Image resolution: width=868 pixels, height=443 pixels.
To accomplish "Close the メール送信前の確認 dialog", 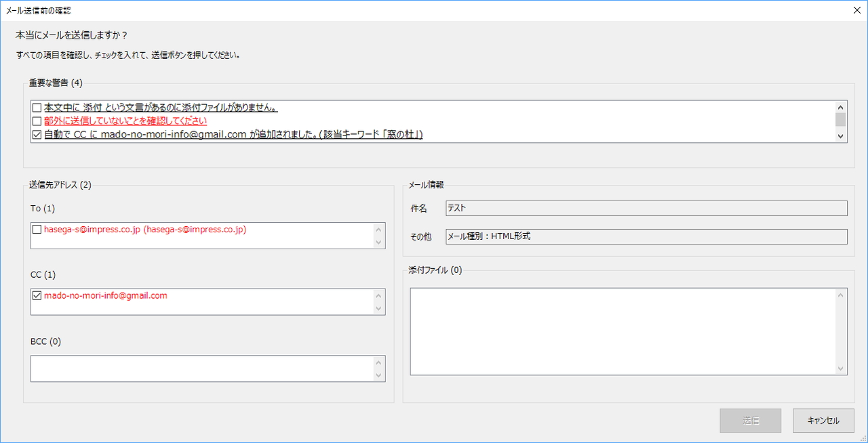I will (856, 10).
